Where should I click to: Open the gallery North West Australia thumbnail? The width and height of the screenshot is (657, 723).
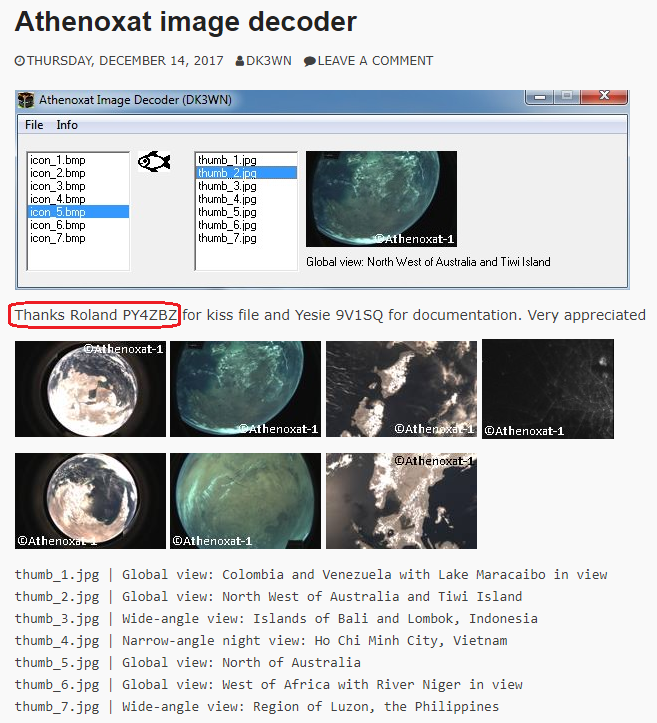click(x=245, y=389)
